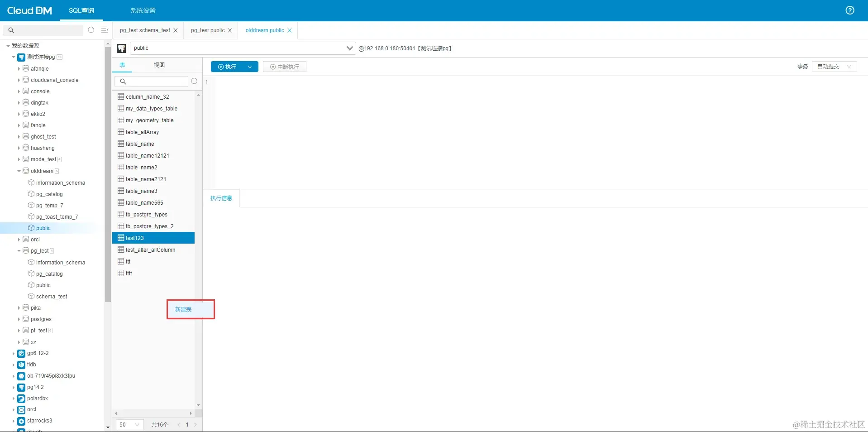Click the refresh icon beside the datasource search box
Screen dimensions: 868x432
pyautogui.click(x=91, y=30)
